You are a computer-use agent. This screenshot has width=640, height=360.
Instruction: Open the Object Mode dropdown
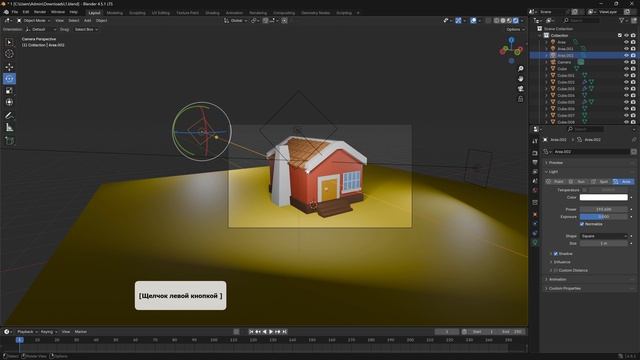tap(33, 20)
